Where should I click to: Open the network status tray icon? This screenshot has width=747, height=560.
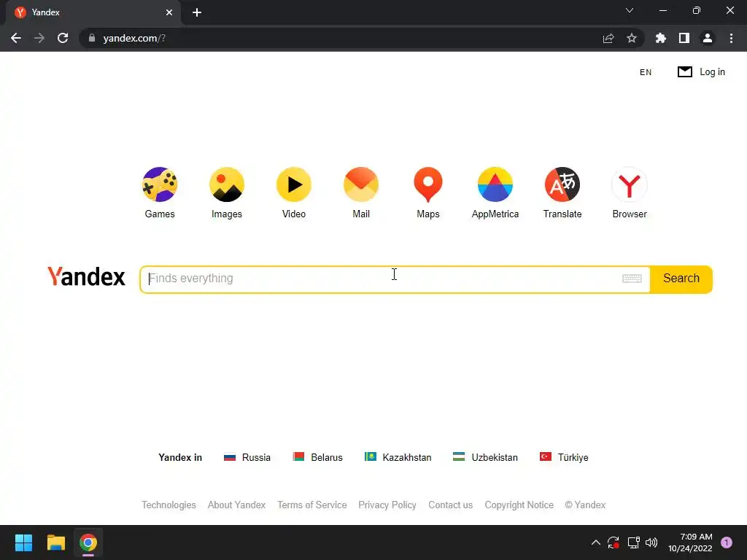coord(633,542)
